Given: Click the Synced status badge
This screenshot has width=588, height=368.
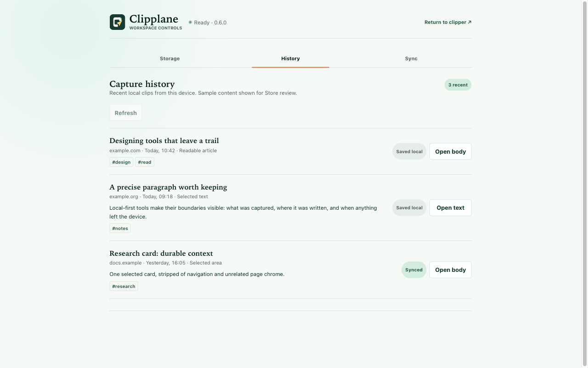Looking at the screenshot, I should click(x=414, y=270).
